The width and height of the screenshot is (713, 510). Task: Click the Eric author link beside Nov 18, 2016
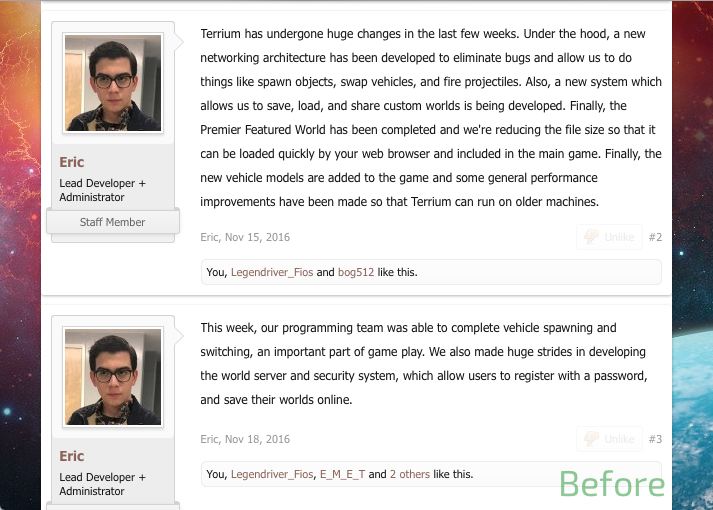209,439
